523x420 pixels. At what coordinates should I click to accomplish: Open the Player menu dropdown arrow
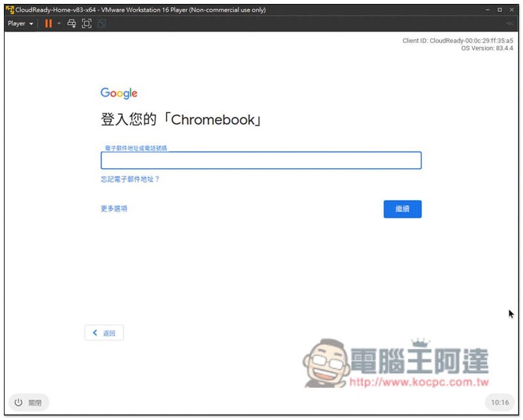[x=30, y=24]
